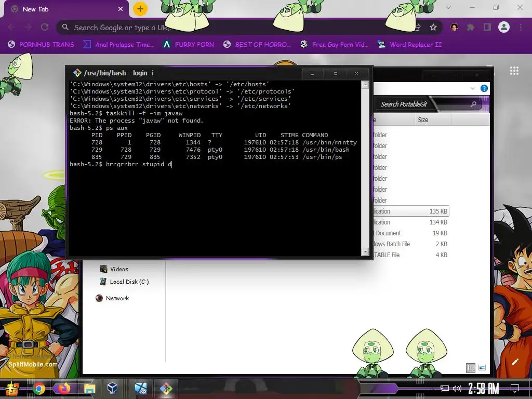The height and width of the screenshot is (399, 532).
Task: Open the Google apps grid icon
Action: pos(514,71)
